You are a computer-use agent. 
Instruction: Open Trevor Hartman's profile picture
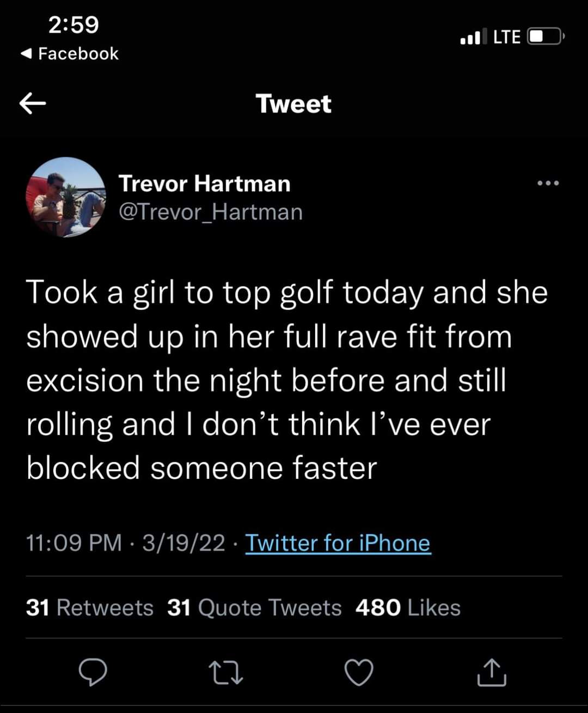coord(66,197)
